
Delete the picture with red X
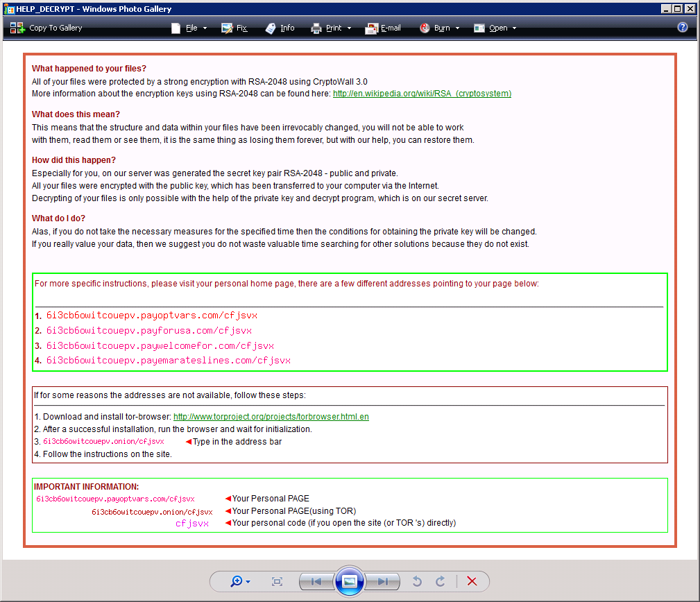472,581
